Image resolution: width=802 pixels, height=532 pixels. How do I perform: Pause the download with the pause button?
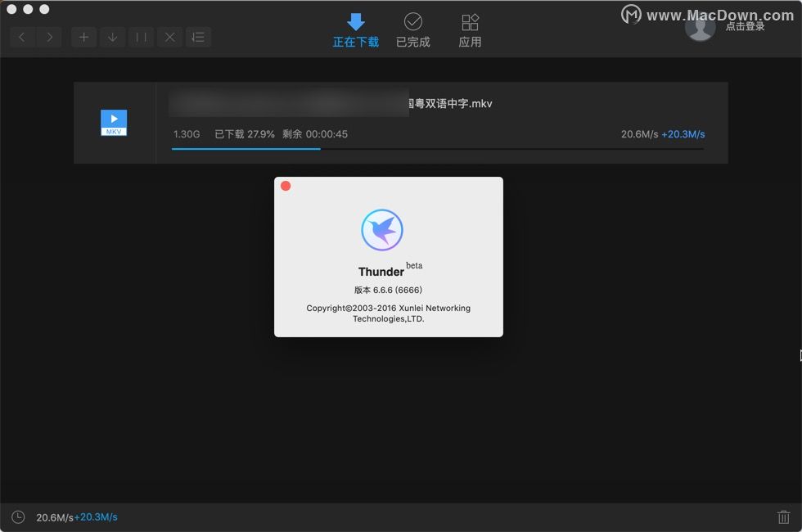(141, 37)
